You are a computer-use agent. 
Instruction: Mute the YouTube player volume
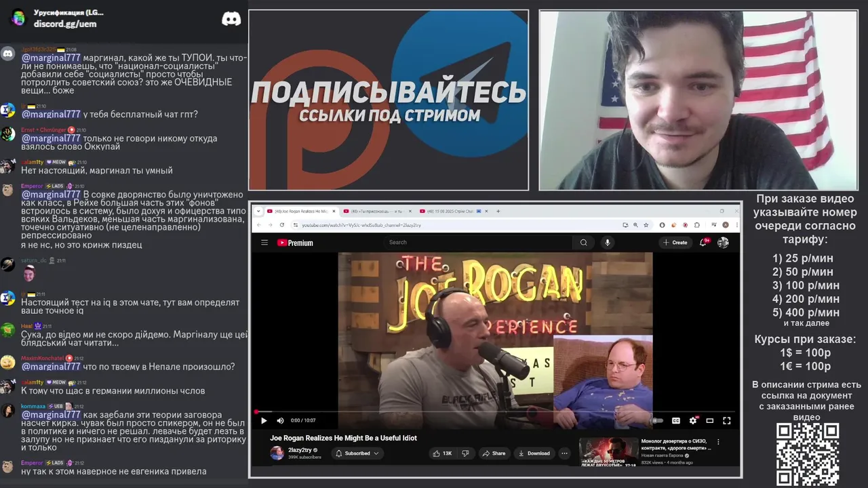click(x=280, y=420)
